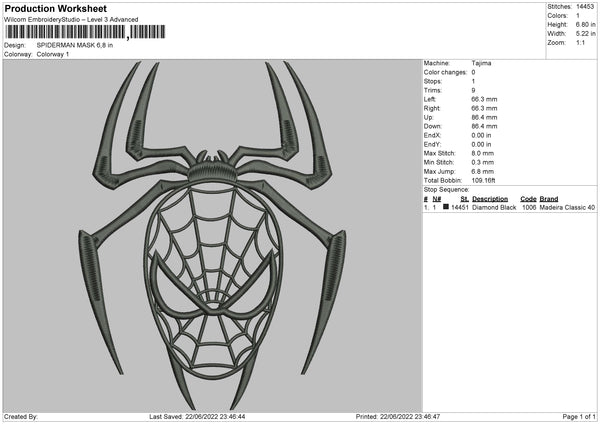Click the Production Worksheet title
600x424 pixels.
tap(55, 8)
